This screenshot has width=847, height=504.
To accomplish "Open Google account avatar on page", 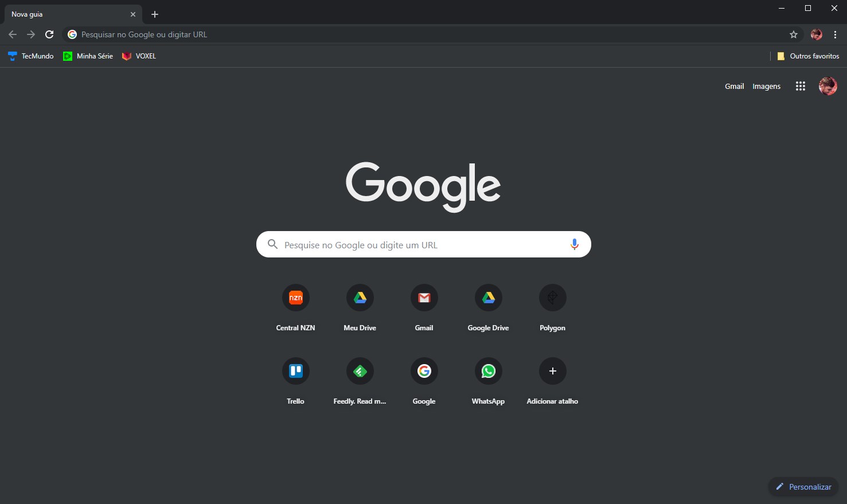I will point(828,86).
